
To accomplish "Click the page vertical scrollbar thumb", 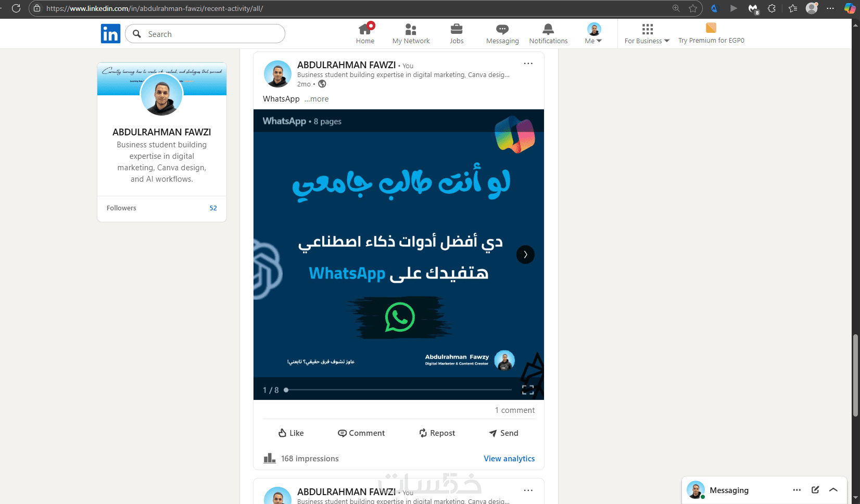I will pos(855,375).
